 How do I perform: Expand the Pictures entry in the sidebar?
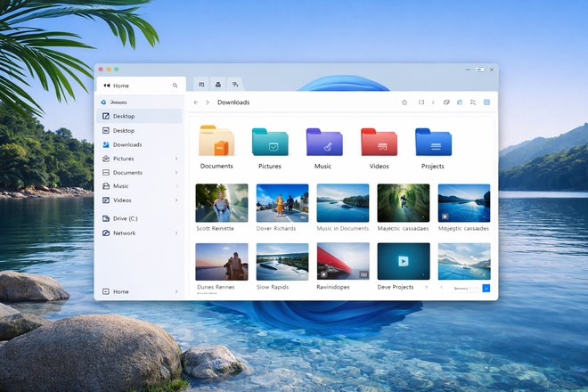click(x=176, y=159)
